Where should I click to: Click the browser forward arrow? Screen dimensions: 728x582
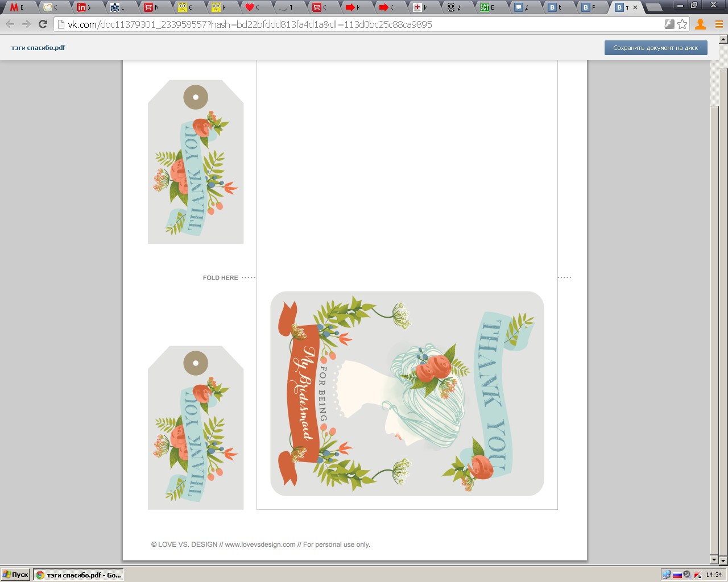point(26,24)
